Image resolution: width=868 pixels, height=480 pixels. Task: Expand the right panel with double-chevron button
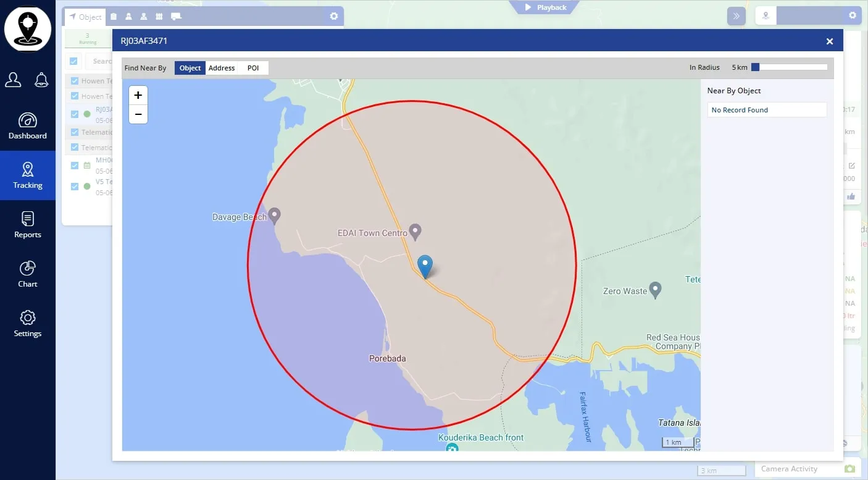[736, 16]
